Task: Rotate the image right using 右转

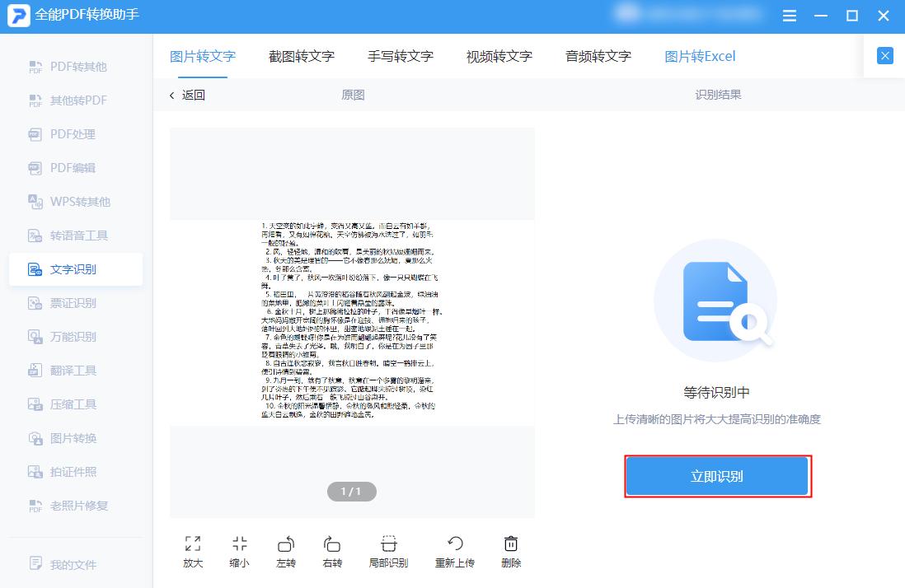Action: pyautogui.click(x=333, y=550)
